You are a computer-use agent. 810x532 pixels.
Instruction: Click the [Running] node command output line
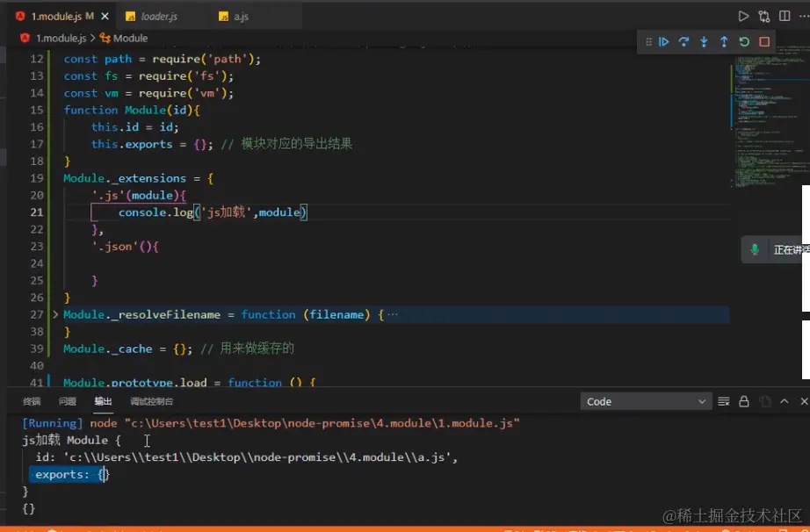pos(271,423)
